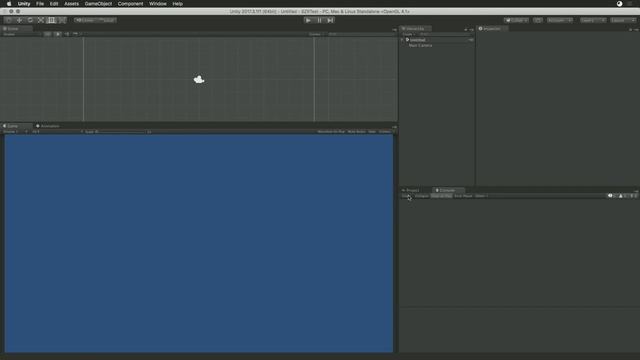This screenshot has height=360, width=640.
Task: Select the Rect Transform tool
Action: coord(51,20)
